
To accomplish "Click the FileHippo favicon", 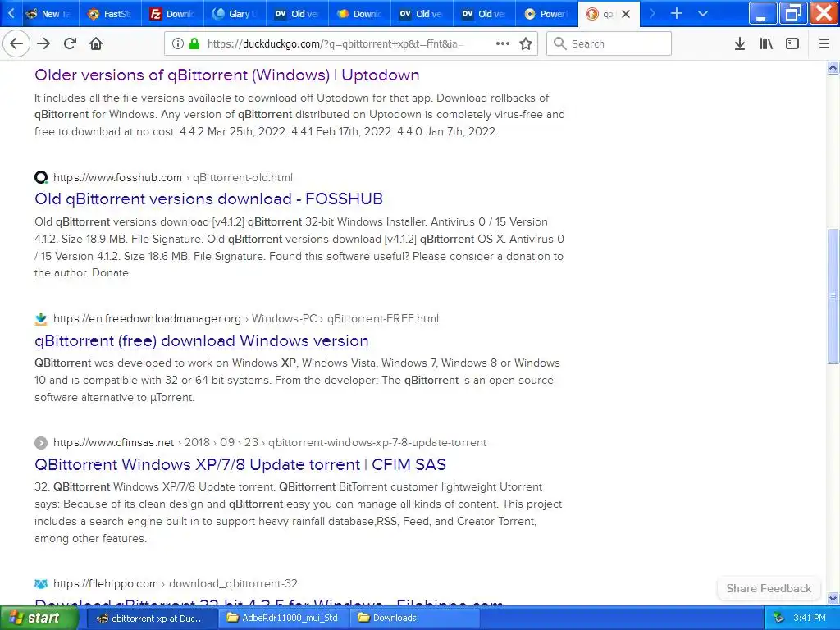I will [x=41, y=583].
